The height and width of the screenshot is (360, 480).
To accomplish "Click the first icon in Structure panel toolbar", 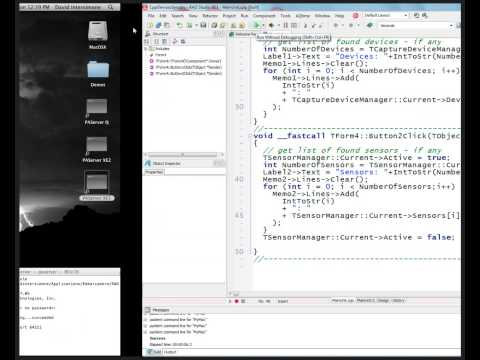I will [x=147, y=41].
